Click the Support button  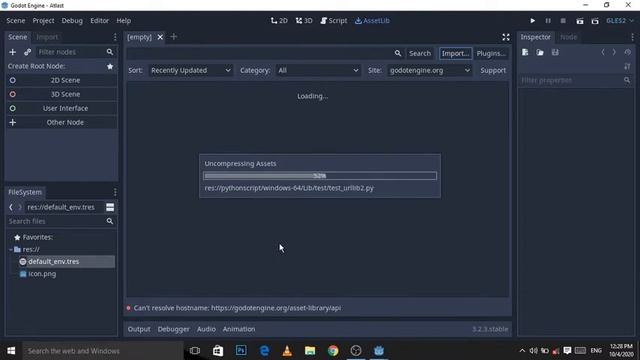pyautogui.click(x=493, y=70)
